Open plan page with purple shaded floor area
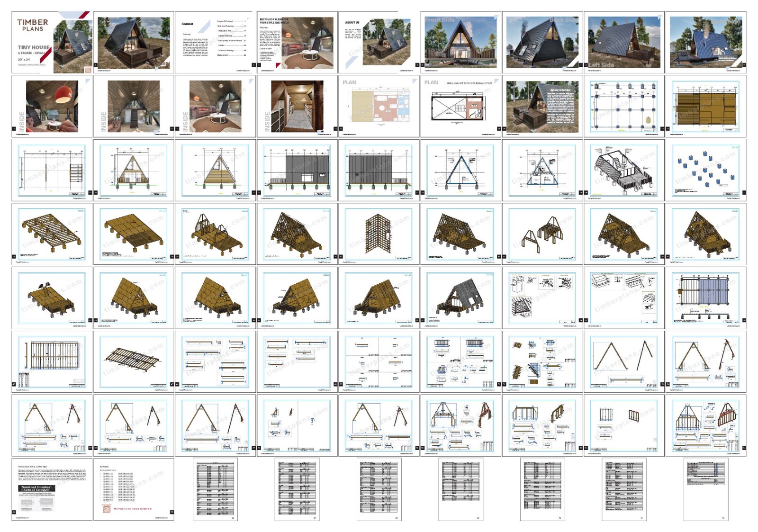This screenshot has width=758, height=532. 706,298
